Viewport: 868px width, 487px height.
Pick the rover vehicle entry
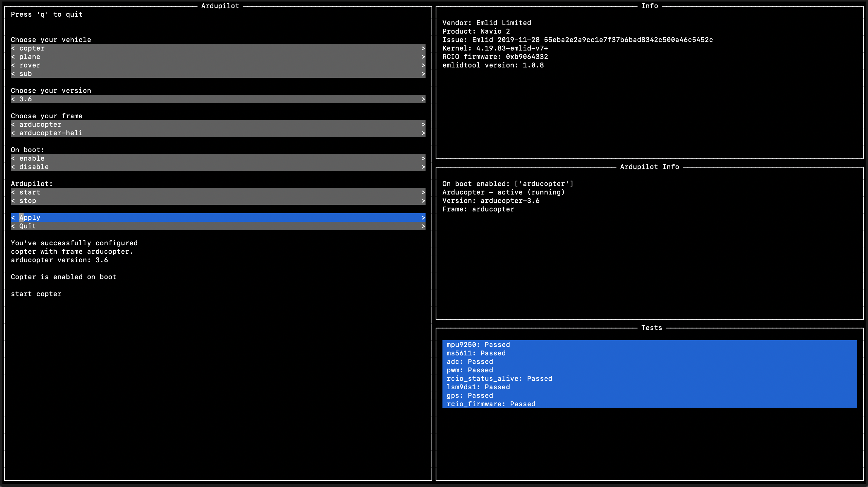pos(218,65)
